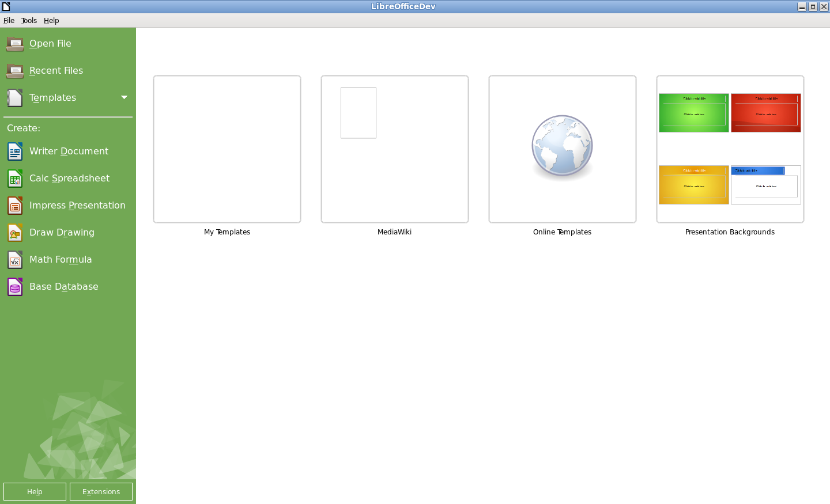Open the File menu
830x504 pixels.
click(x=9, y=21)
